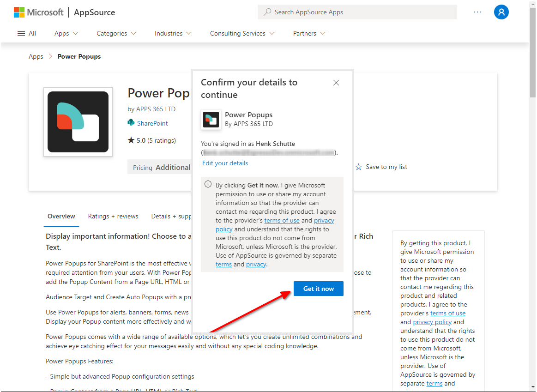Close the Confirm your details dialog
This screenshot has height=392, width=537.
point(336,83)
